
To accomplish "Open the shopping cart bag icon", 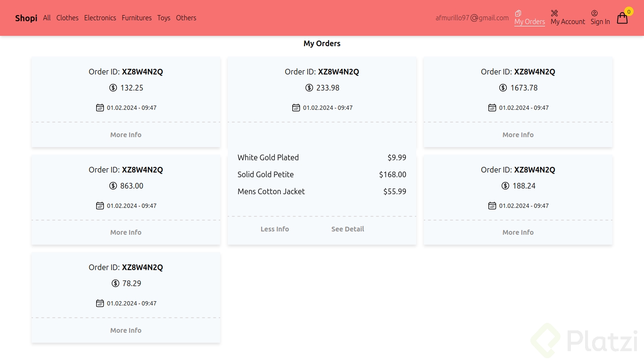I will point(622,18).
